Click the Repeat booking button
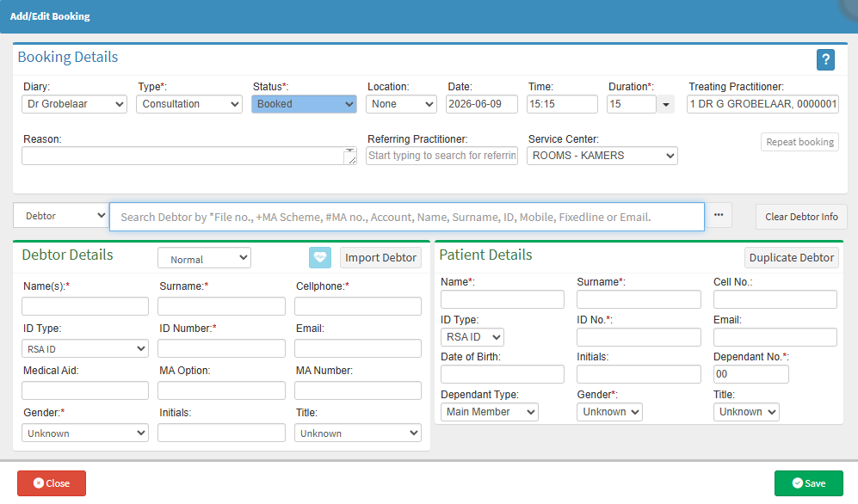 [x=799, y=142]
